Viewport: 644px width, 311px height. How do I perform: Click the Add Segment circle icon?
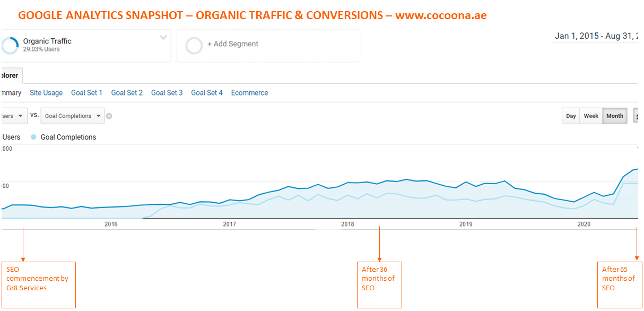(x=194, y=46)
